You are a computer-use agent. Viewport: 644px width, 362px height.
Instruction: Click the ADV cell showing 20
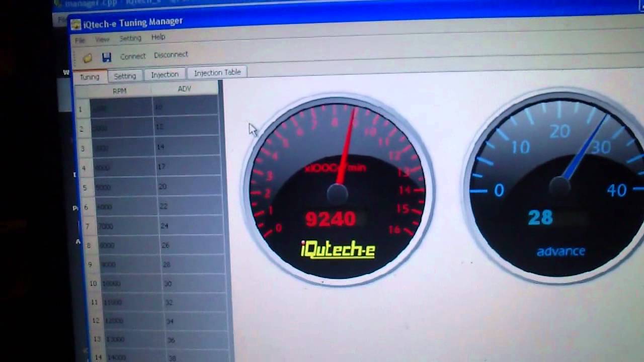coord(189,186)
